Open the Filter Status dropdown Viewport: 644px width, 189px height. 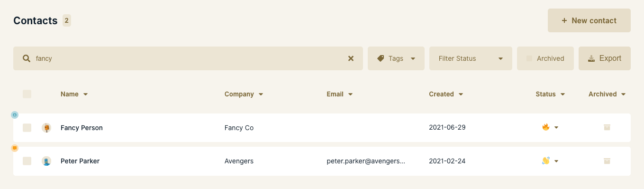pyautogui.click(x=471, y=58)
